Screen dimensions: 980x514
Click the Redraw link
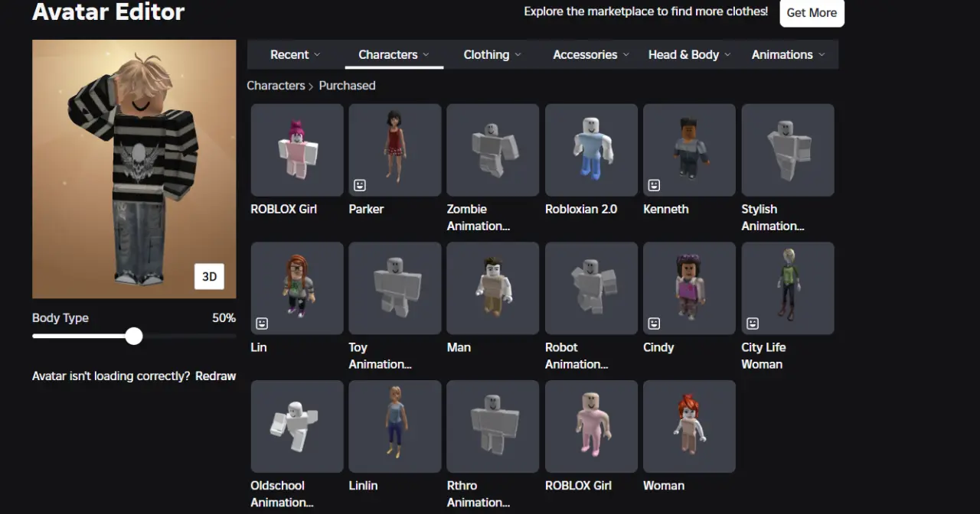point(215,376)
